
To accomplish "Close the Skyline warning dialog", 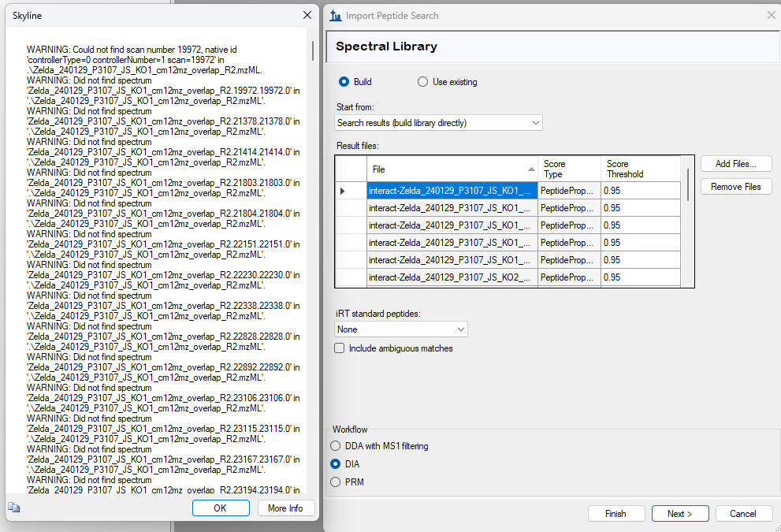I will point(307,16).
